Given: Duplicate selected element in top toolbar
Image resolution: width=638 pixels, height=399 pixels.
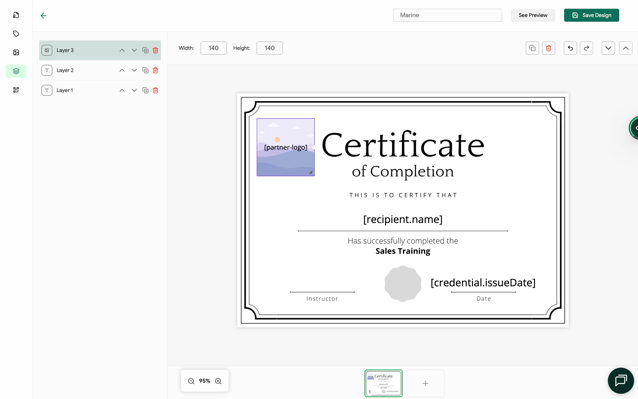Looking at the screenshot, I should [x=532, y=48].
